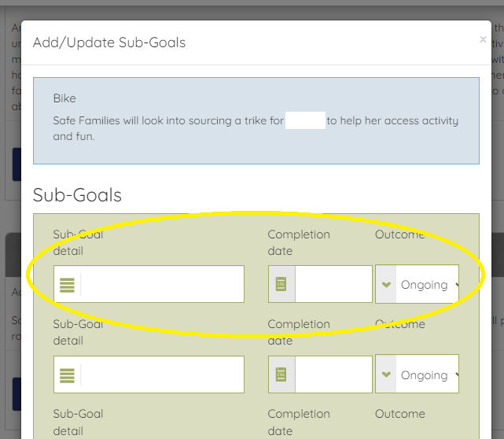The width and height of the screenshot is (504, 439).
Task: Click the list icon beside first Sub-Goal detail
Action: [68, 285]
